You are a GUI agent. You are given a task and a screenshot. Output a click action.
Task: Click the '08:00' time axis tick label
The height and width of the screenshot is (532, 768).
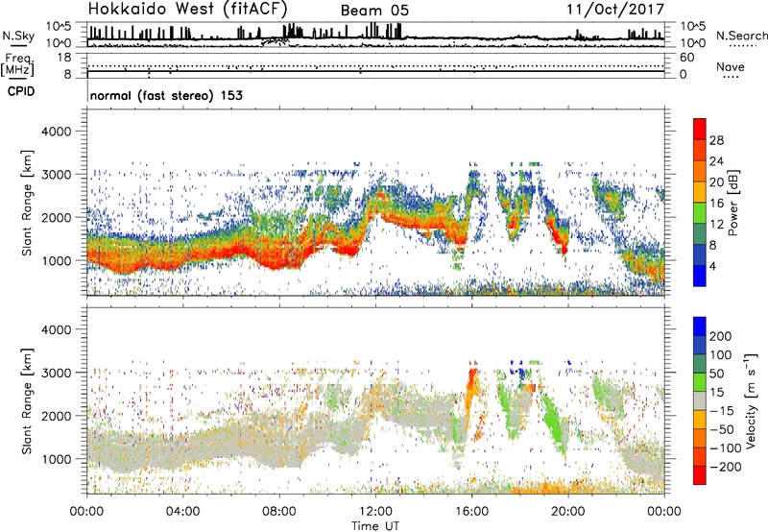[x=279, y=512]
